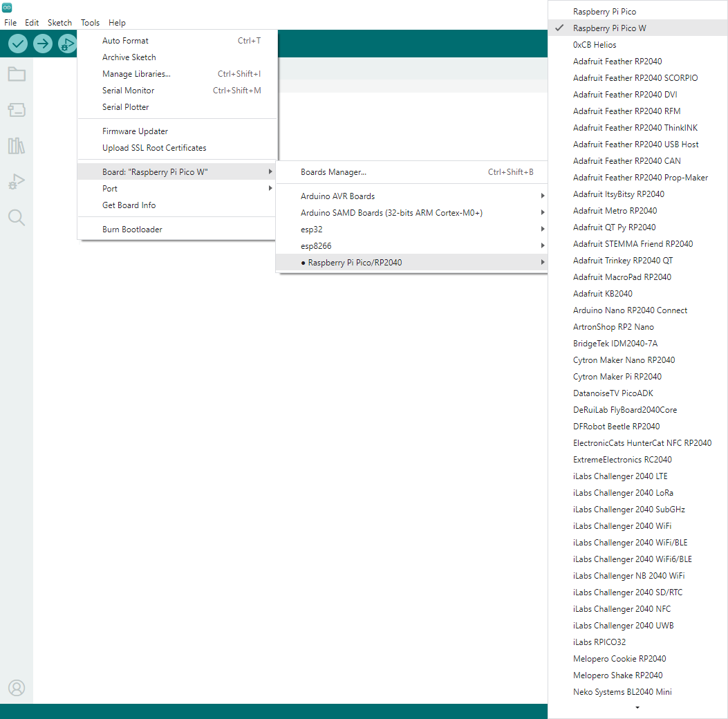Viewport: 728px width, 719px height.
Task: Choose Upload SSL Root Certificates
Action: (x=178, y=148)
